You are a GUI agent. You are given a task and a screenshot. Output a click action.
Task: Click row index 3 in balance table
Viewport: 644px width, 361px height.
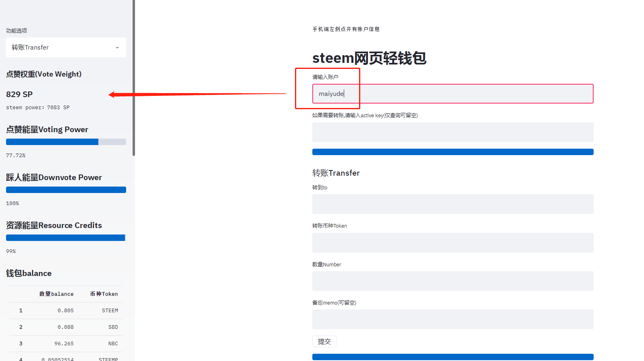click(x=21, y=344)
